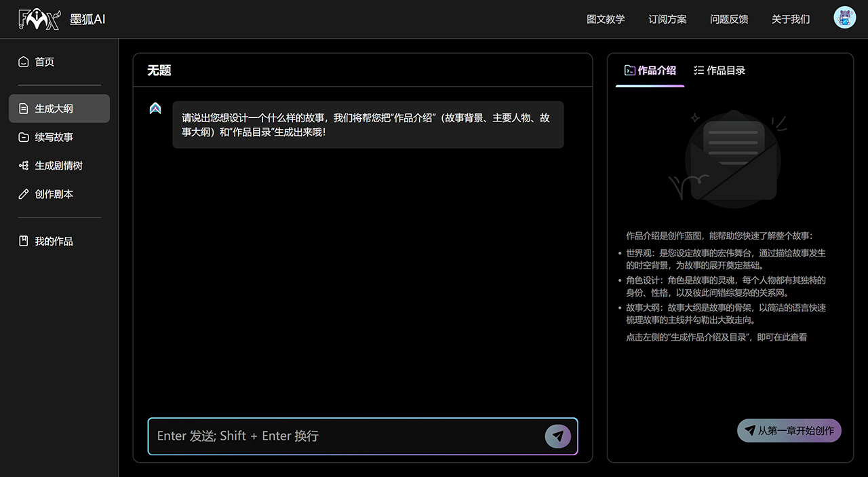Select the 作品介绍 tab

pos(649,70)
